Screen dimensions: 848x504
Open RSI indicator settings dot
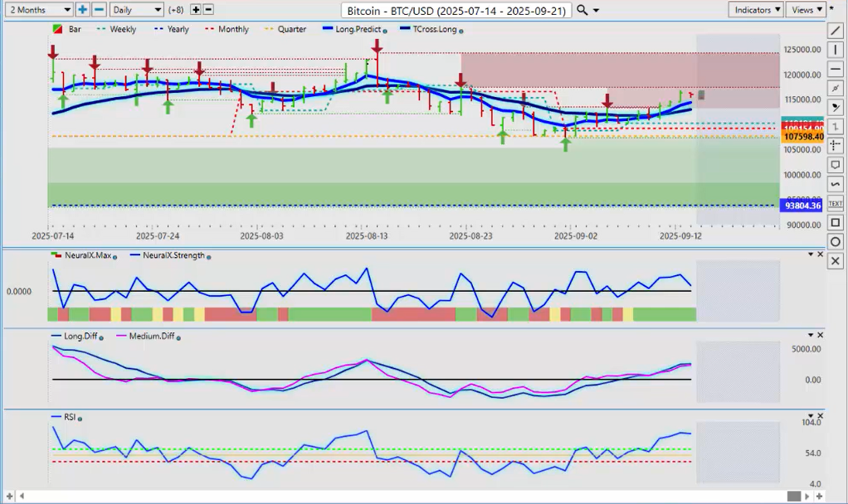point(80,419)
